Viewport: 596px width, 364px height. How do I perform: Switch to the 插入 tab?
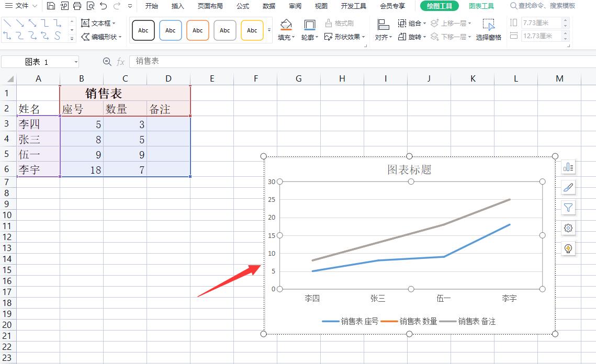pos(178,6)
